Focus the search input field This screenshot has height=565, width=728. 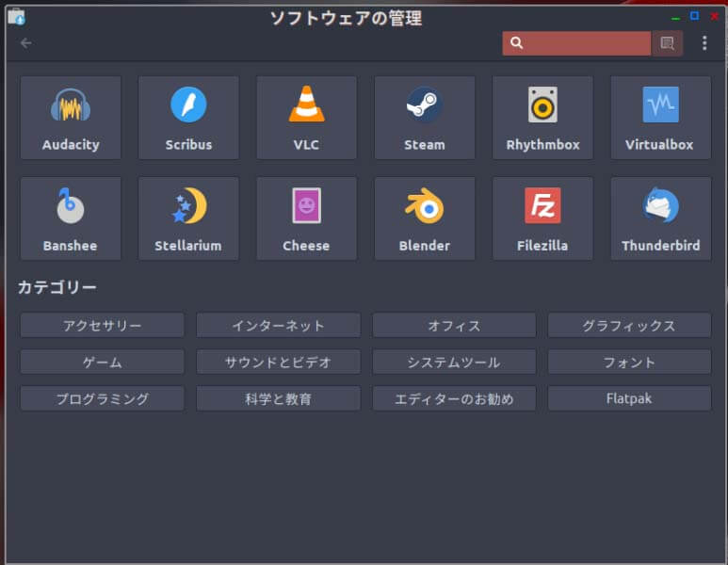576,43
